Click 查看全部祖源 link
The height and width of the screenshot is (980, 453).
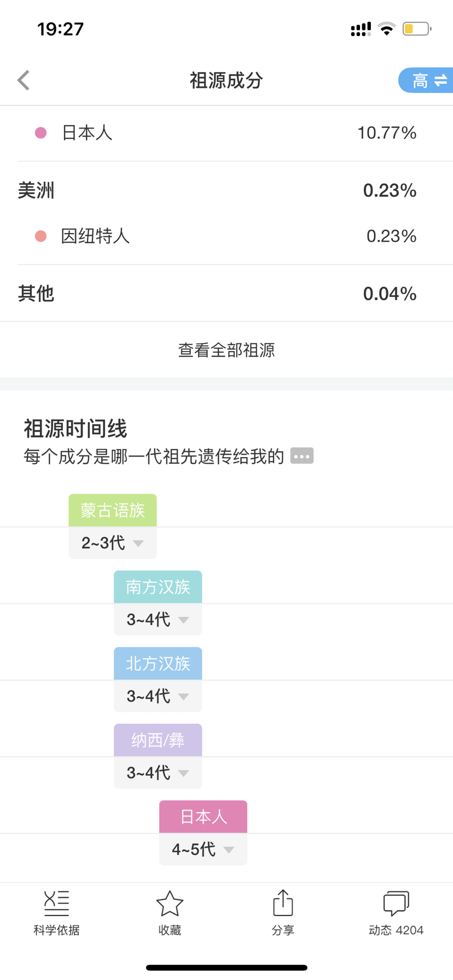[x=226, y=350]
